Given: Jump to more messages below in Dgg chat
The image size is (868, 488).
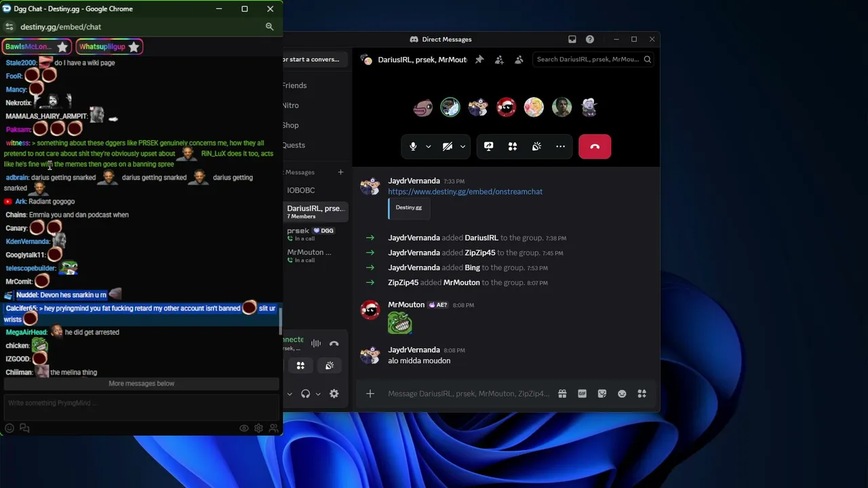Looking at the screenshot, I should coord(141,384).
